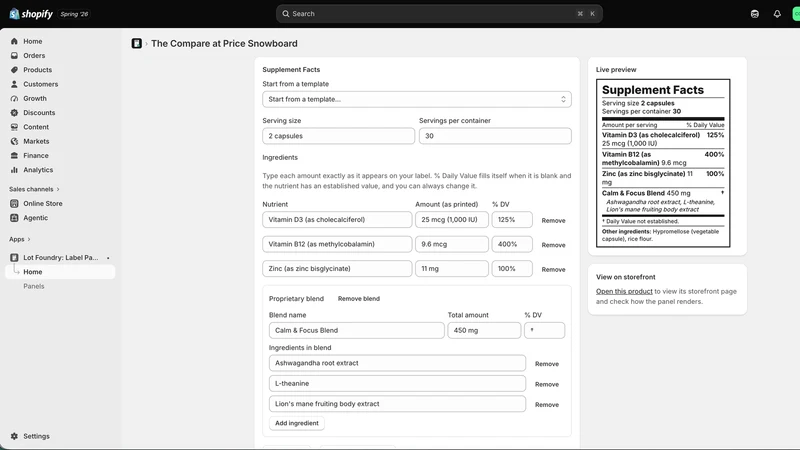Edit Servings per container field
The image size is (800, 450).
click(495, 136)
